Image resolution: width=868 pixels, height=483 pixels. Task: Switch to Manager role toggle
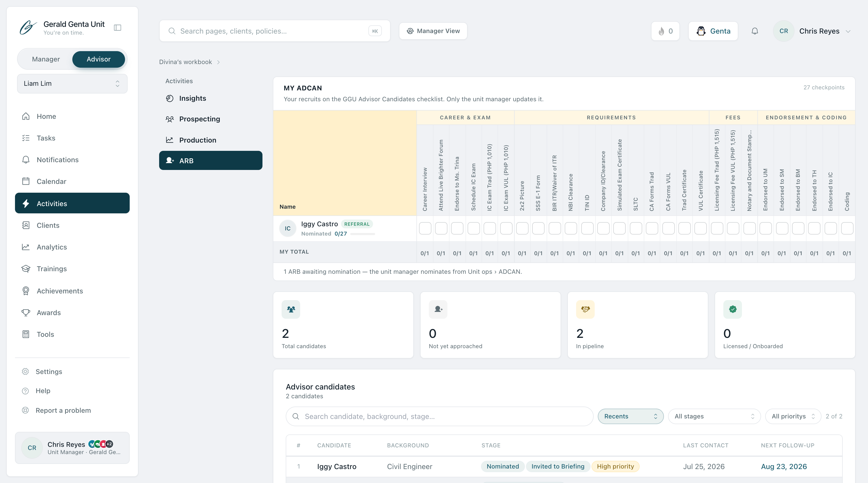click(46, 59)
